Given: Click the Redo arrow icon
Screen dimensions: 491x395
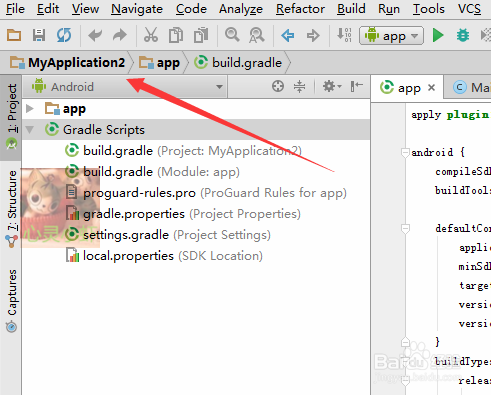Looking at the screenshot, I should [x=120, y=35].
